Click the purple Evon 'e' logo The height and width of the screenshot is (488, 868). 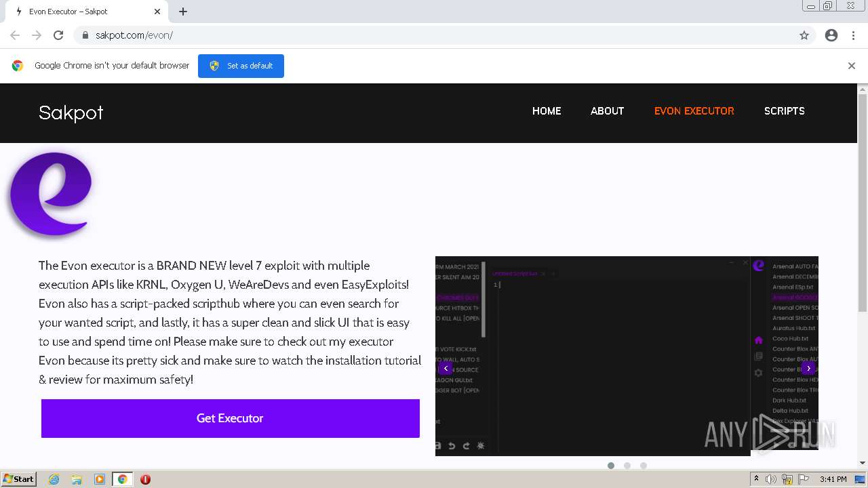51,195
